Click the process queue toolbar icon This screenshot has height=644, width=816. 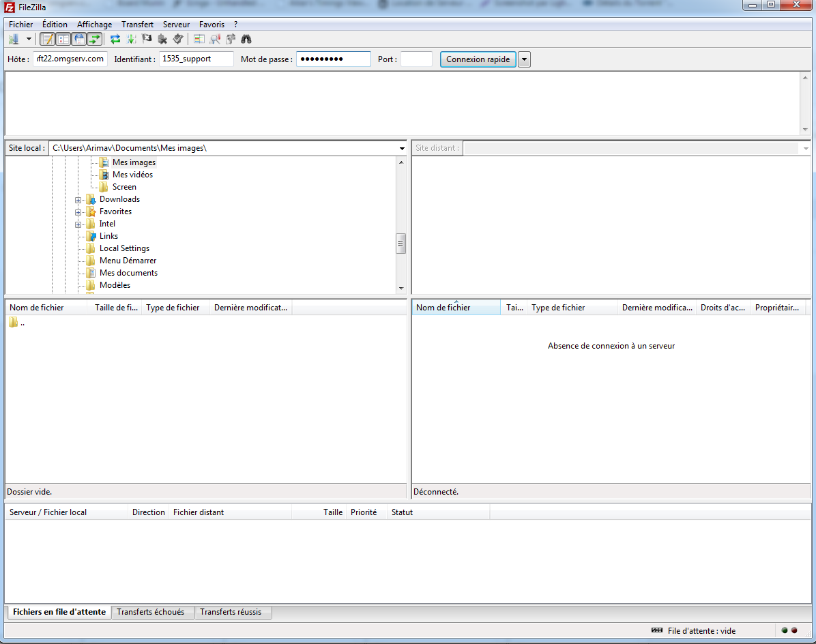click(131, 39)
